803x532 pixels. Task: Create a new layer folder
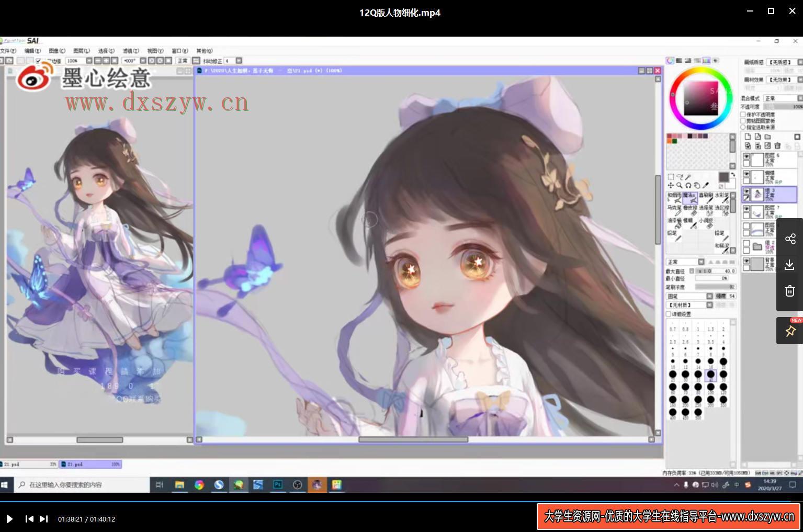pyautogui.click(x=767, y=137)
